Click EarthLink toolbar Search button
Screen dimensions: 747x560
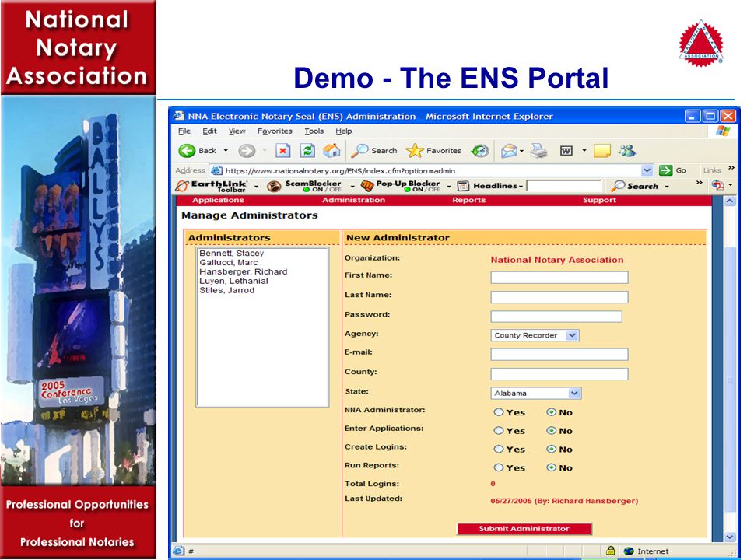click(x=636, y=186)
